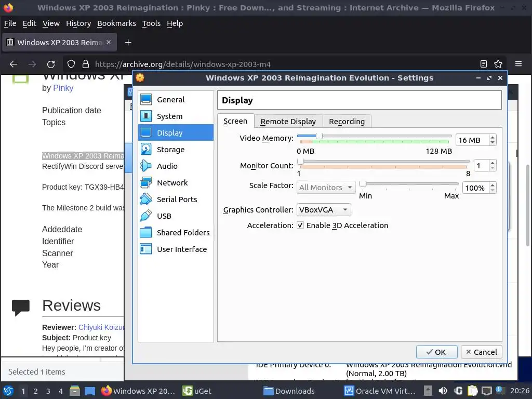This screenshot has width=532, height=399.
Task: Open the start menu icon in taskbar
Action: pyautogui.click(x=8, y=391)
